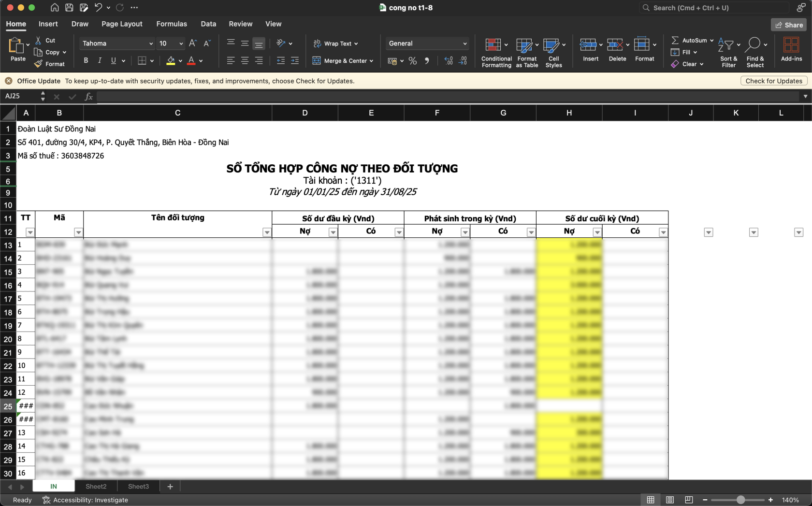Select the Sheet2 tab
The height and width of the screenshot is (506, 812).
pyautogui.click(x=96, y=486)
